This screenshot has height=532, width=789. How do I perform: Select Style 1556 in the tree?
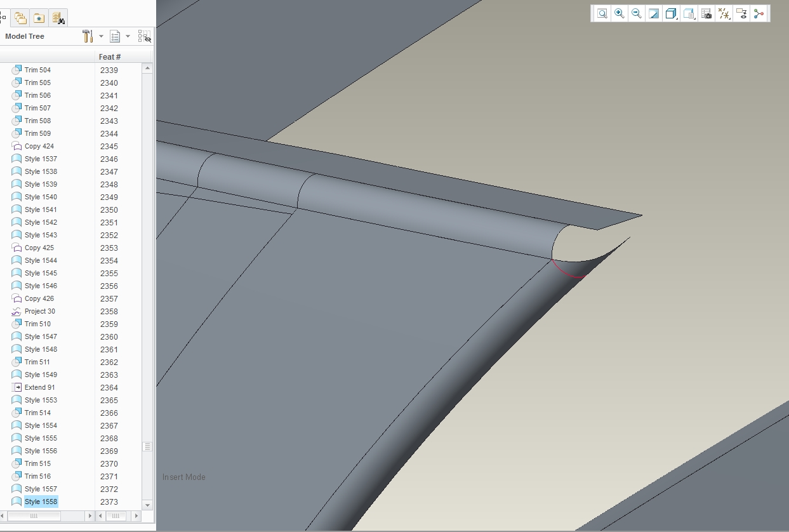coord(41,451)
